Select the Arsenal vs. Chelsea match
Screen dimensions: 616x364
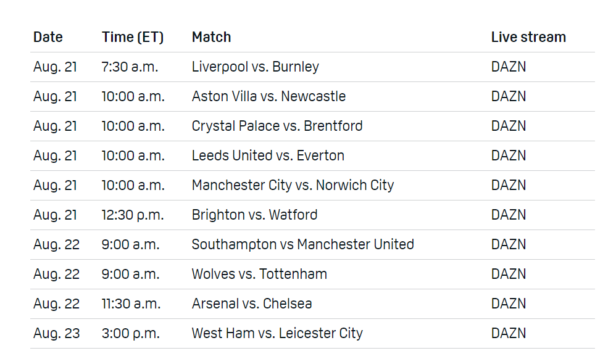[252, 304]
